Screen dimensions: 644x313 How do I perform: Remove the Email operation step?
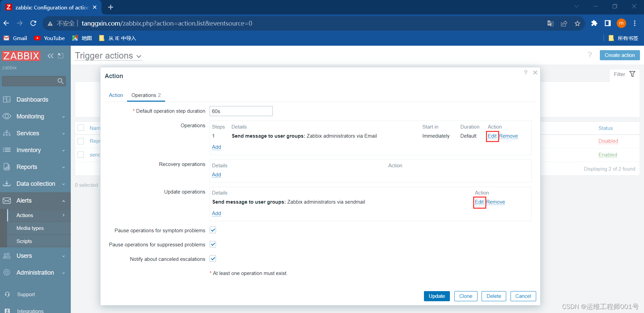(509, 136)
